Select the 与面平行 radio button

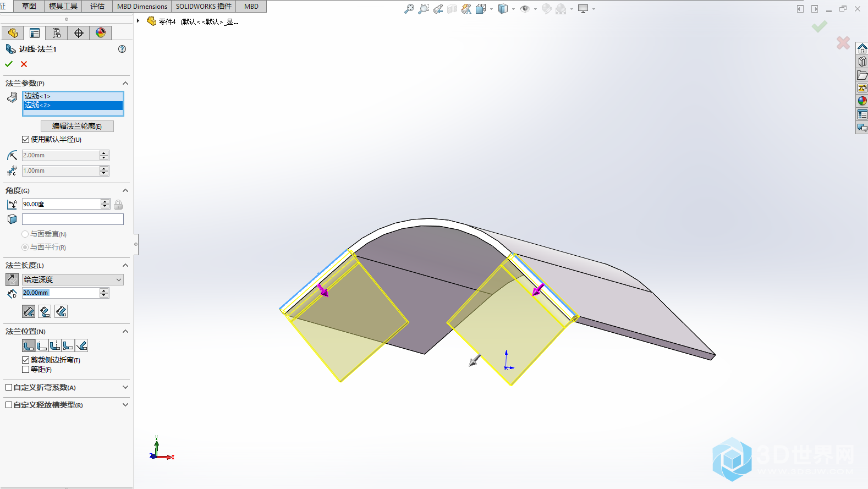pyautogui.click(x=25, y=247)
